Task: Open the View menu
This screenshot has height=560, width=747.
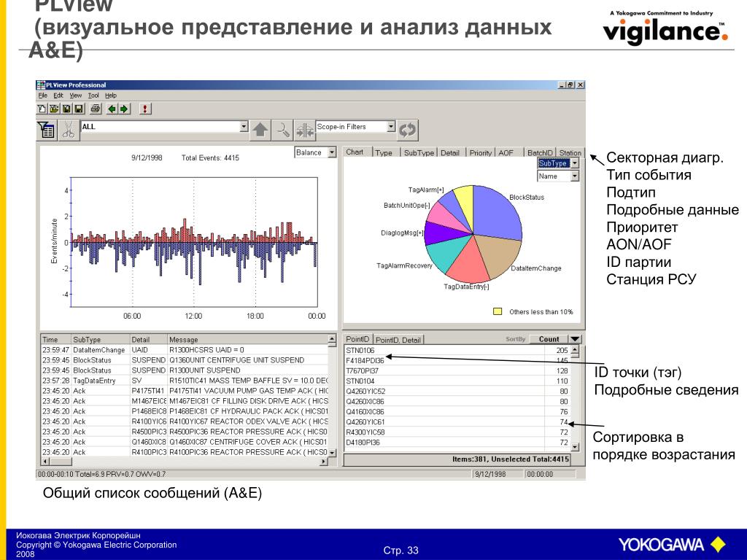Action: point(76,96)
